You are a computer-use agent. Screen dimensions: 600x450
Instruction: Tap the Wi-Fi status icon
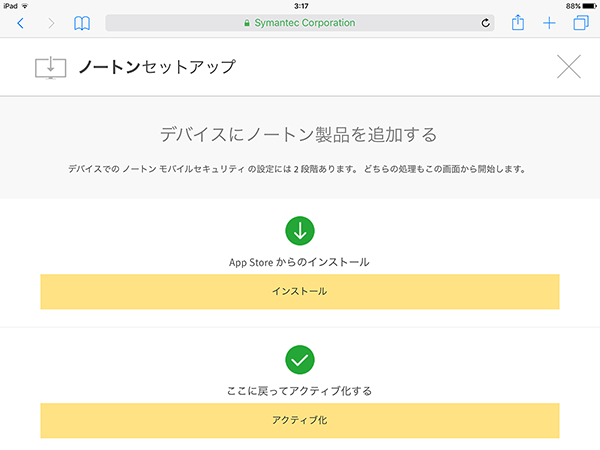click(x=25, y=6)
